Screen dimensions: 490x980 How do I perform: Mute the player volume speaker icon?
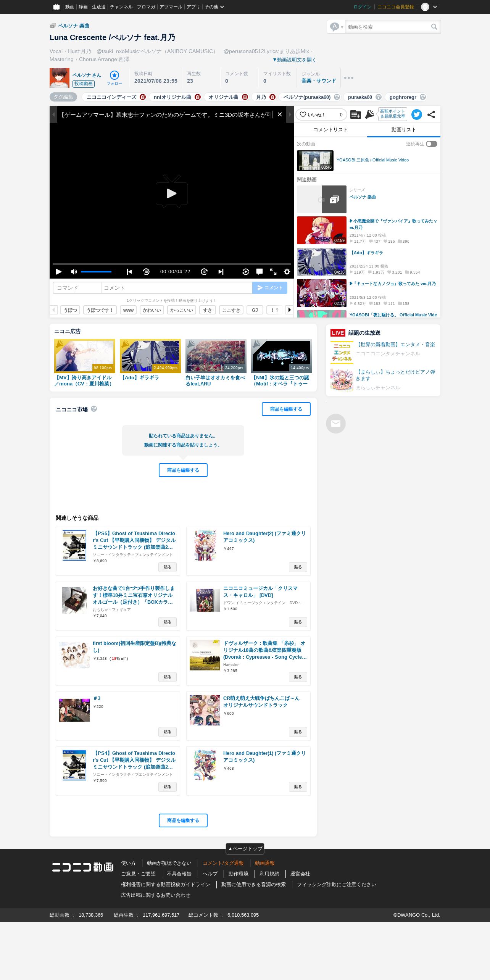point(74,272)
